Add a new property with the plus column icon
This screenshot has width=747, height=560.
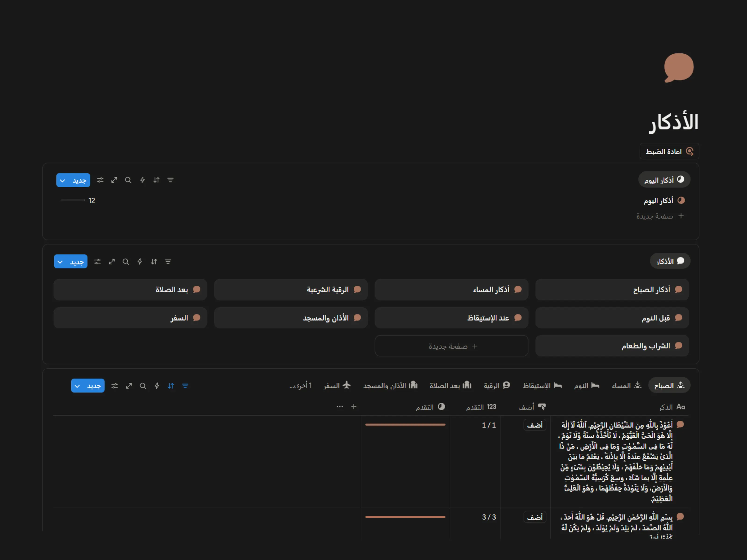point(354,407)
